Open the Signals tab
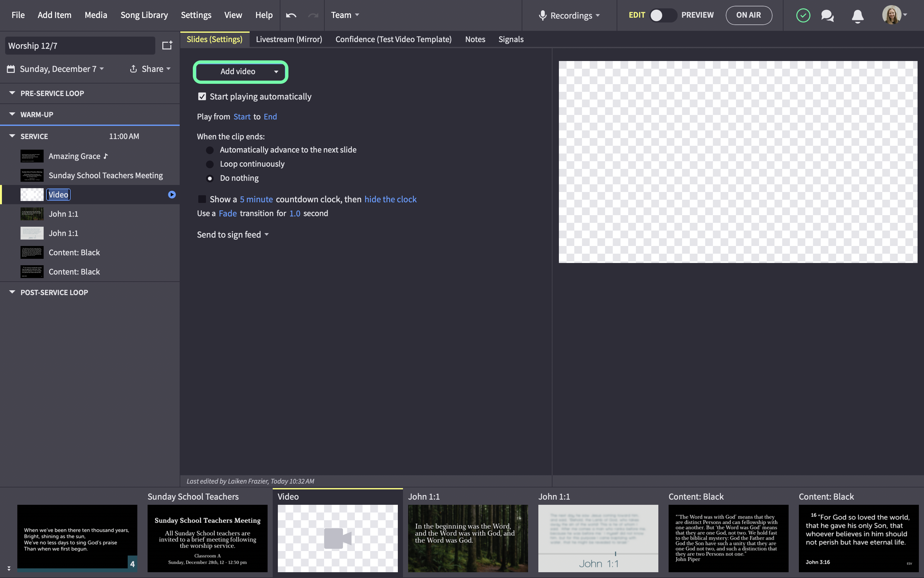Image resolution: width=924 pixels, height=578 pixels. pos(511,39)
